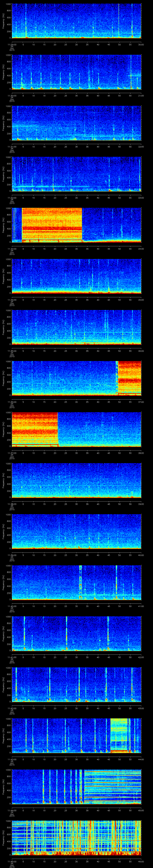Click the 33:00 end time label
153x868 pixels.
point(141,198)
